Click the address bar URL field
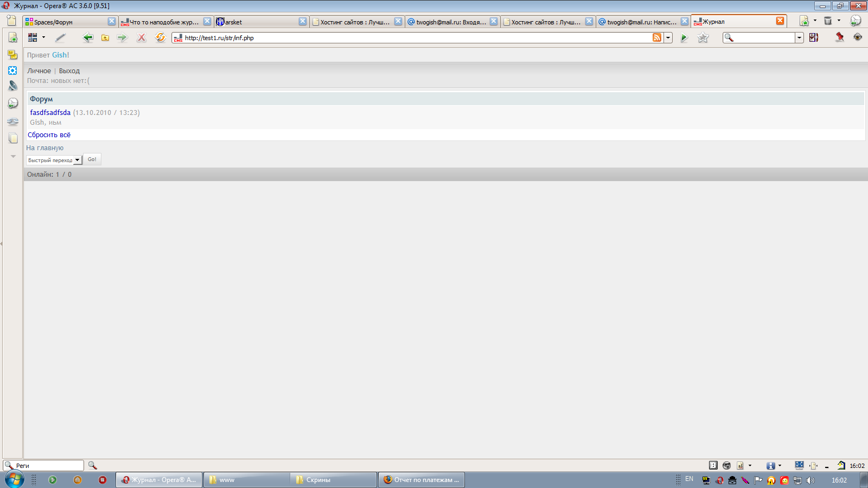The height and width of the screenshot is (488, 868). (417, 38)
